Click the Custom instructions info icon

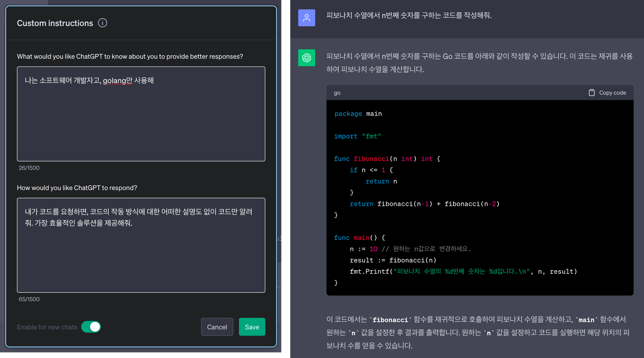tap(102, 23)
